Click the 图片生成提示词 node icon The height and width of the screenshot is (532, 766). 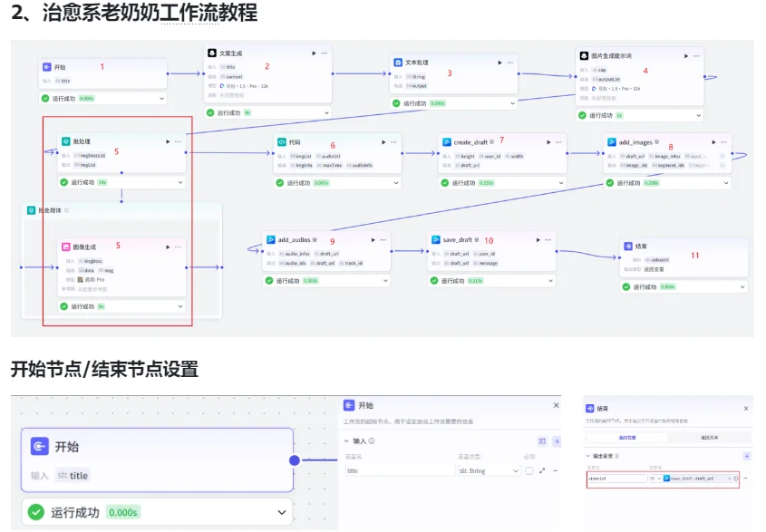click(x=584, y=55)
